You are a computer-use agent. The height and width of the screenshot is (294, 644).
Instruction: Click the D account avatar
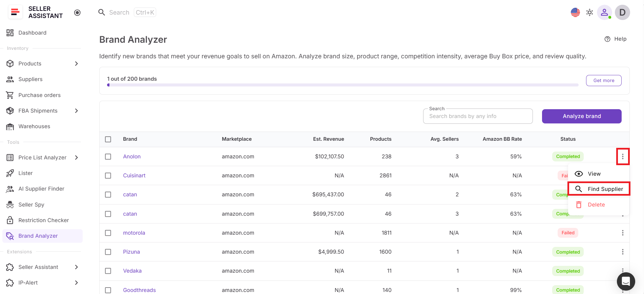pyautogui.click(x=622, y=13)
